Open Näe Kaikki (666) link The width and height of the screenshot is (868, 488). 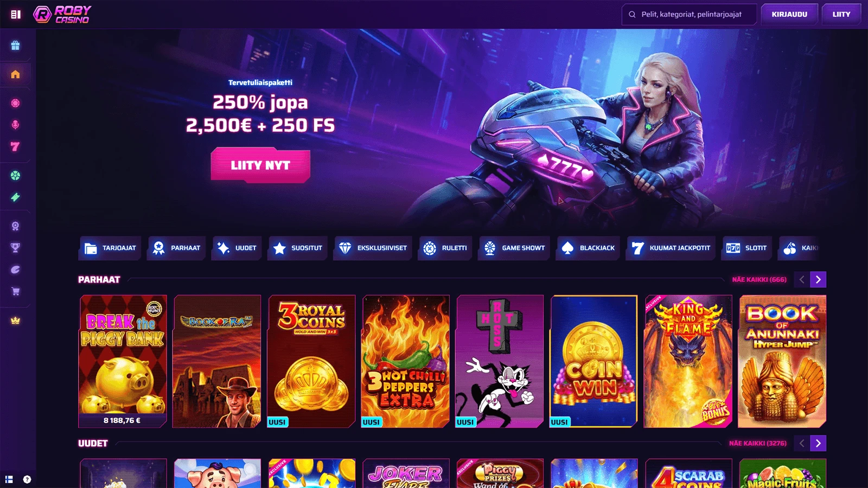tap(759, 280)
